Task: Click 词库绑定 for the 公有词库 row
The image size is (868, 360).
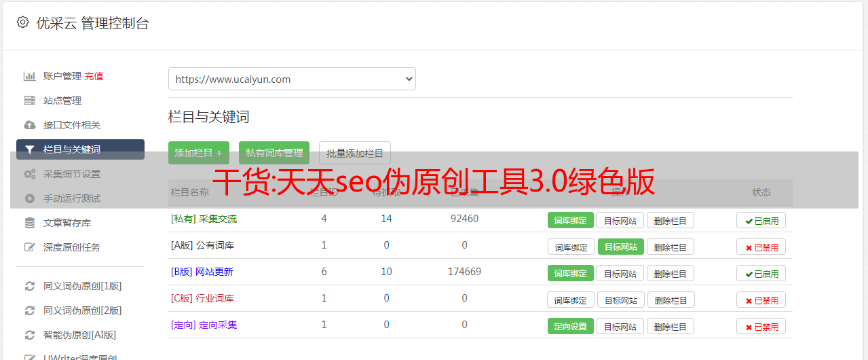Action: (x=571, y=247)
